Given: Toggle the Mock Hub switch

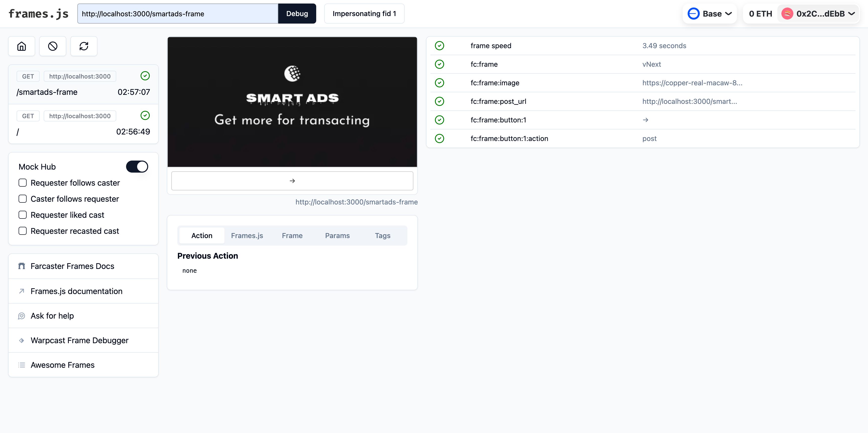Looking at the screenshot, I should [137, 167].
